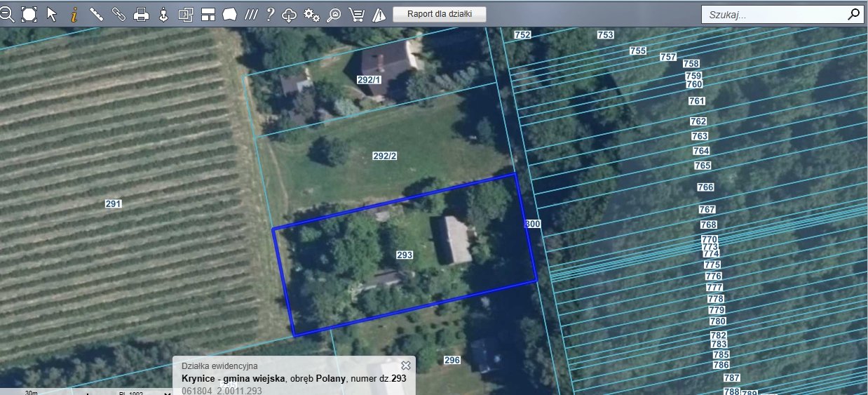Choose the ruler measurement tool
Screen dimensions: 868x395
tap(96, 14)
